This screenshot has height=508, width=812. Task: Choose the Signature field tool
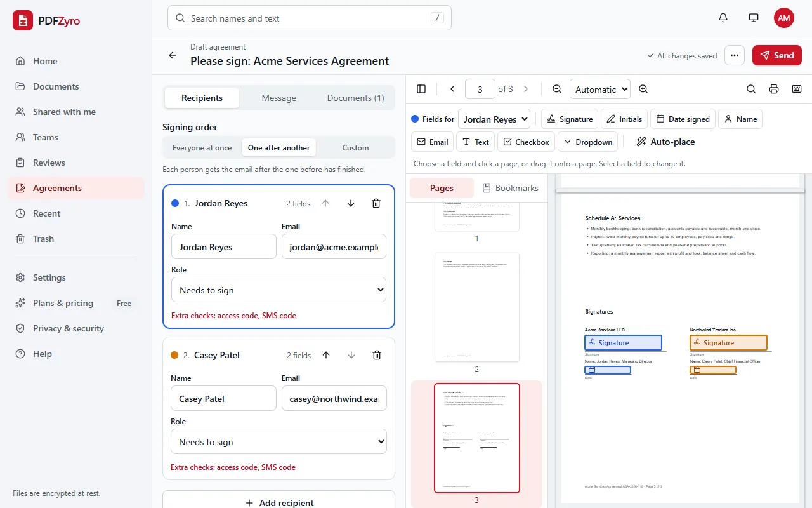tap(570, 119)
